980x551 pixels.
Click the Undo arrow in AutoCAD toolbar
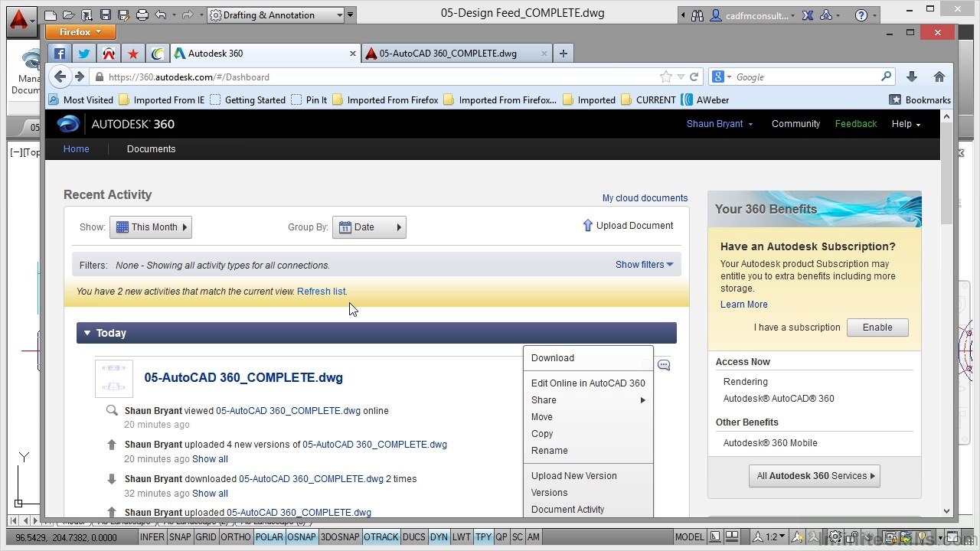161,15
